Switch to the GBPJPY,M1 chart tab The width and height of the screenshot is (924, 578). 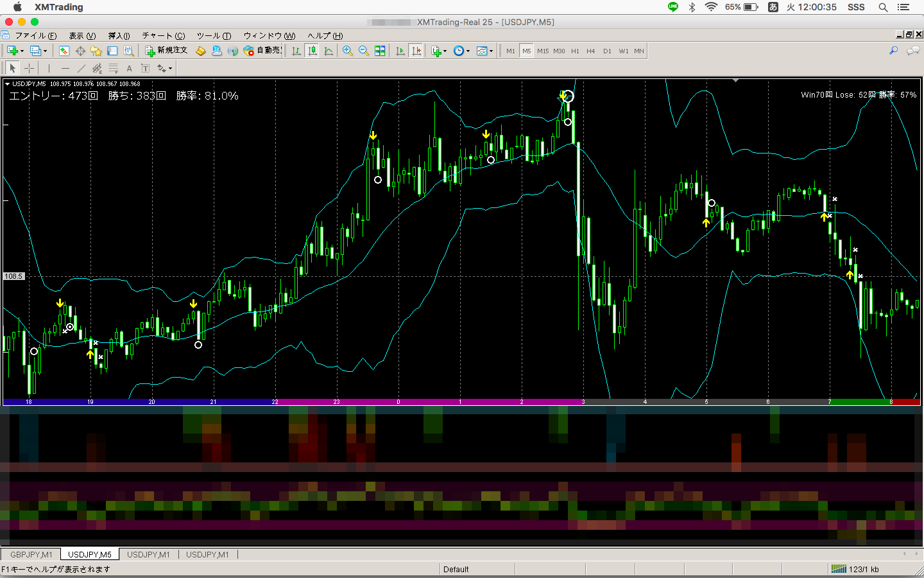[31, 554]
